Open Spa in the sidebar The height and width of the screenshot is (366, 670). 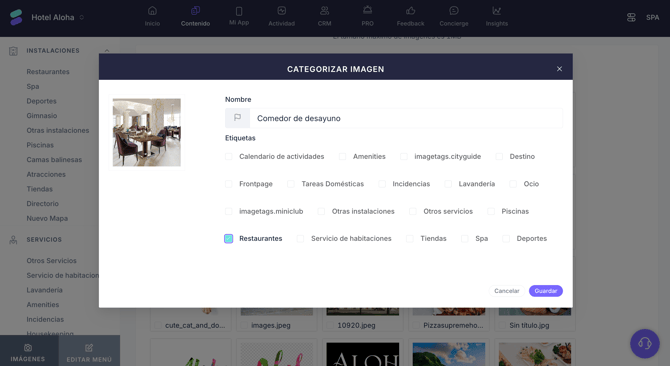coord(33,86)
